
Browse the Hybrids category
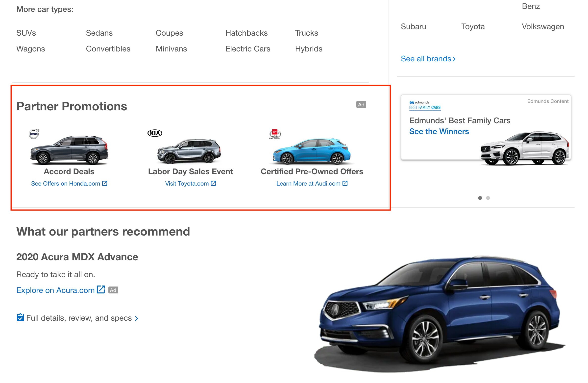(x=309, y=49)
